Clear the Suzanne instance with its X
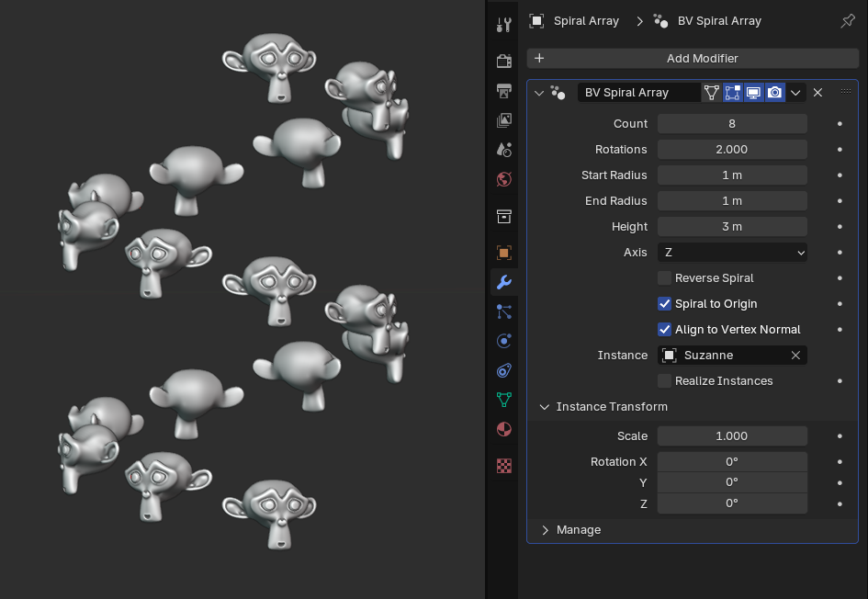This screenshot has width=868, height=599. coord(795,356)
